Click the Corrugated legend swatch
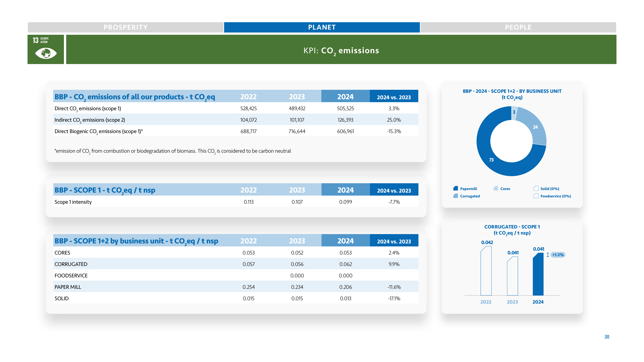 coord(455,196)
